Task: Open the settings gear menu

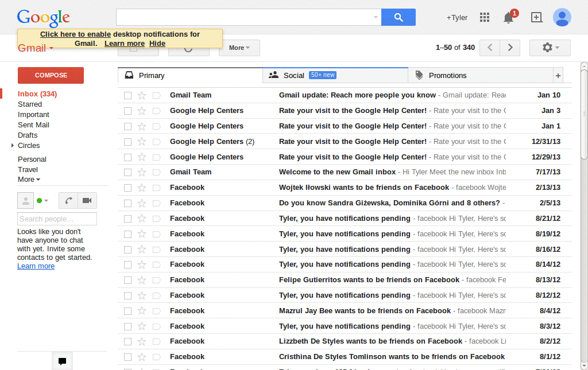Action: point(550,48)
